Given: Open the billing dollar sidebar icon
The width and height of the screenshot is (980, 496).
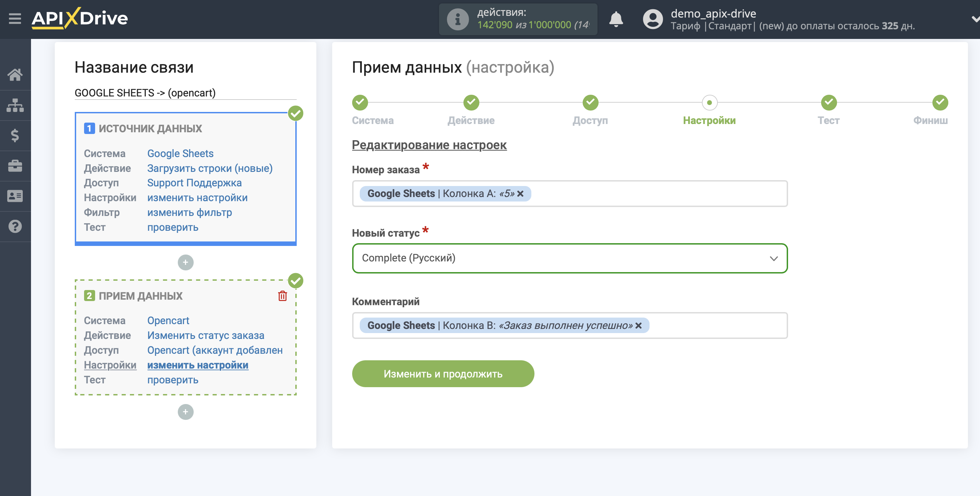Looking at the screenshot, I should tap(15, 135).
